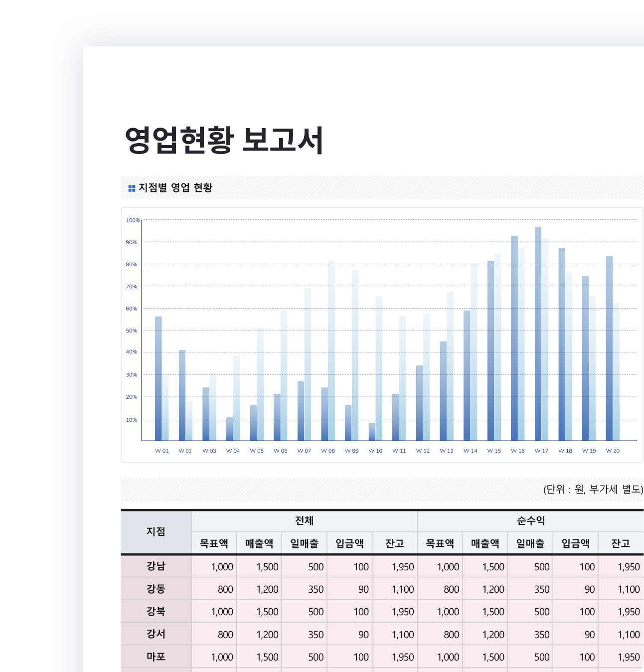Screen dimensions: 644x672
Task: Click the W 20 week label on chart
Action: [x=613, y=451]
